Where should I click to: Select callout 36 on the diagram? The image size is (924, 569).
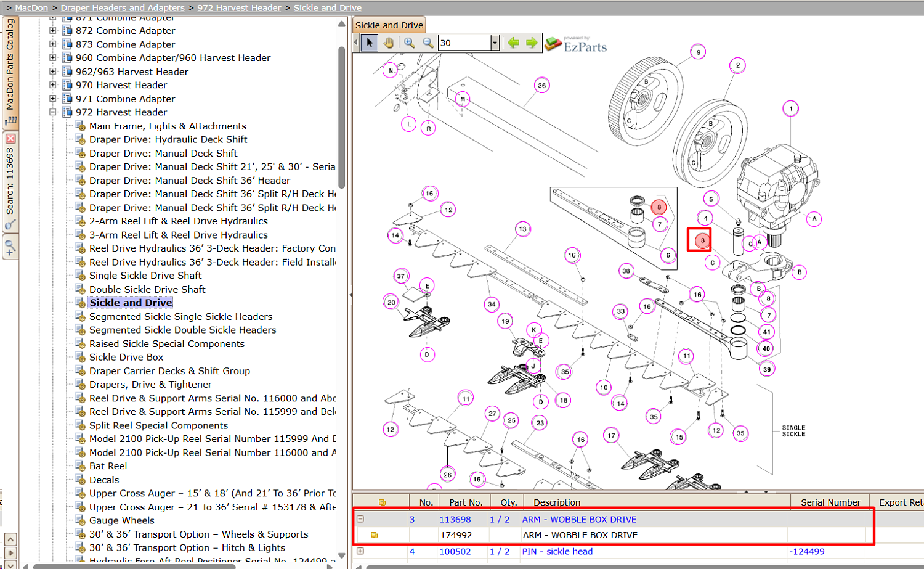pyautogui.click(x=541, y=86)
